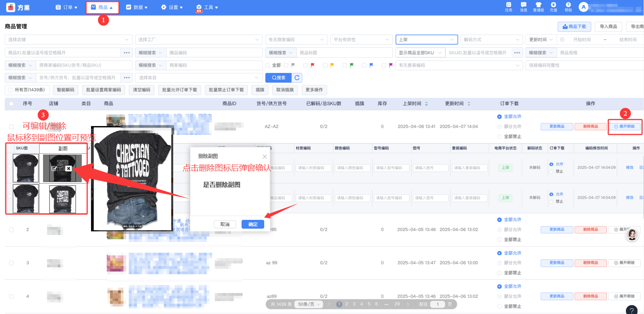
Task: Open the 50条/页 page size dropdown
Action: coord(309,304)
